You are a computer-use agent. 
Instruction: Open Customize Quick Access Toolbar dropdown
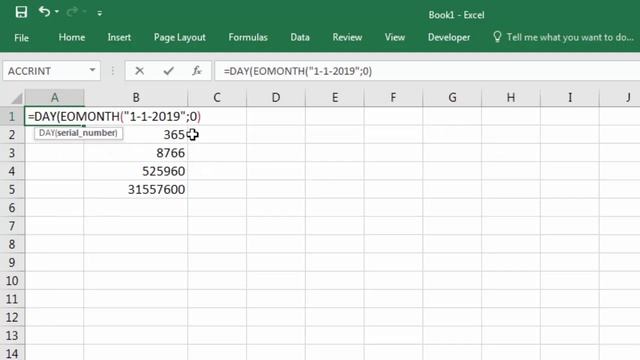tap(100, 13)
